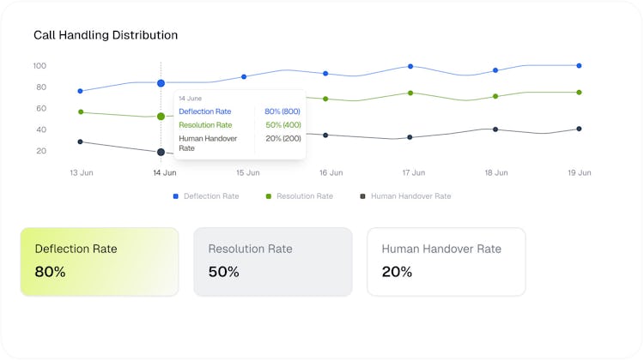Click large green point at 14 Jun

[161, 117]
